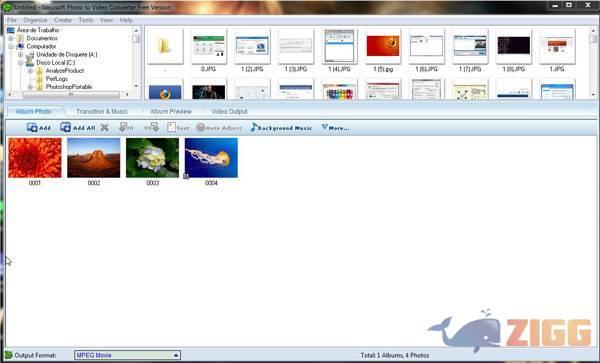Switch to the Video Output tab
The width and height of the screenshot is (600, 363).
click(230, 111)
